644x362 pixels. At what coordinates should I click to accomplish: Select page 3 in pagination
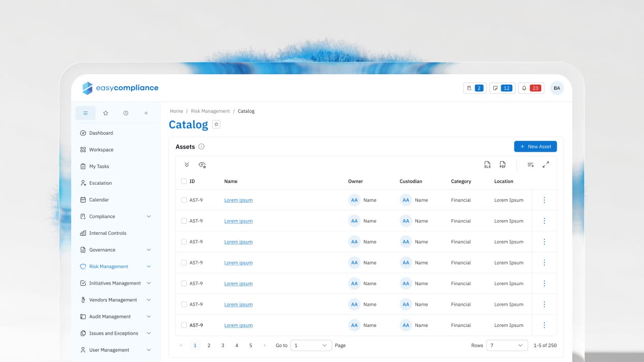[223, 345]
